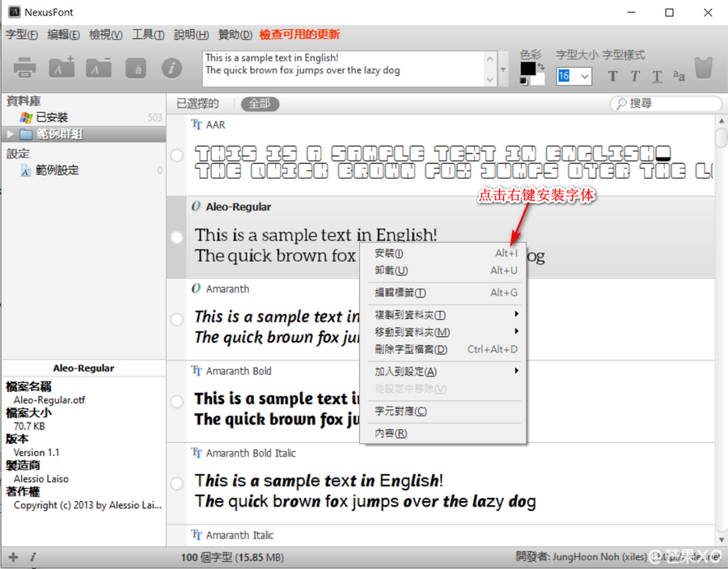Select the Amaranth Bold radio button

[177, 401]
